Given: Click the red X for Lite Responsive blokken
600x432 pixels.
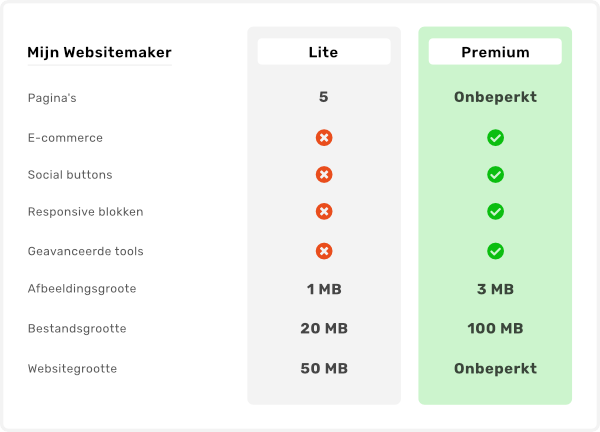Looking at the screenshot, I should (x=324, y=212).
